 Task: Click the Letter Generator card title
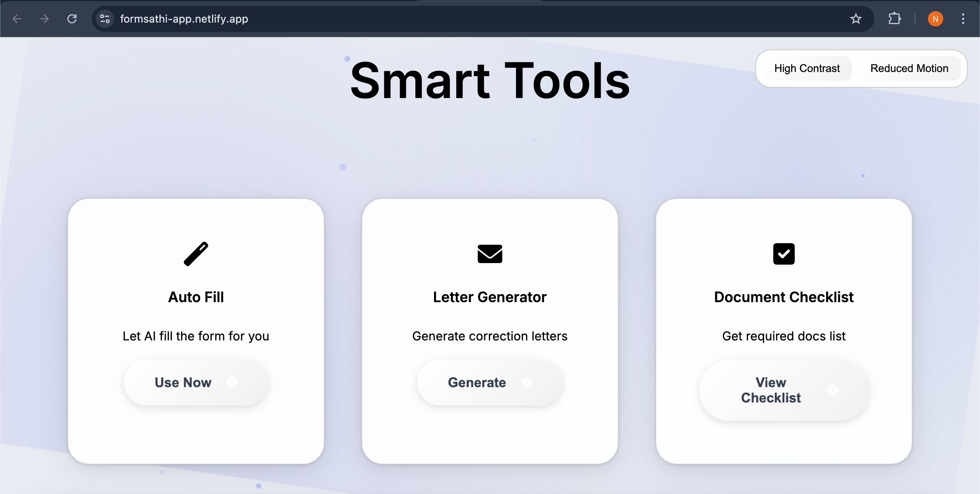click(x=490, y=297)
